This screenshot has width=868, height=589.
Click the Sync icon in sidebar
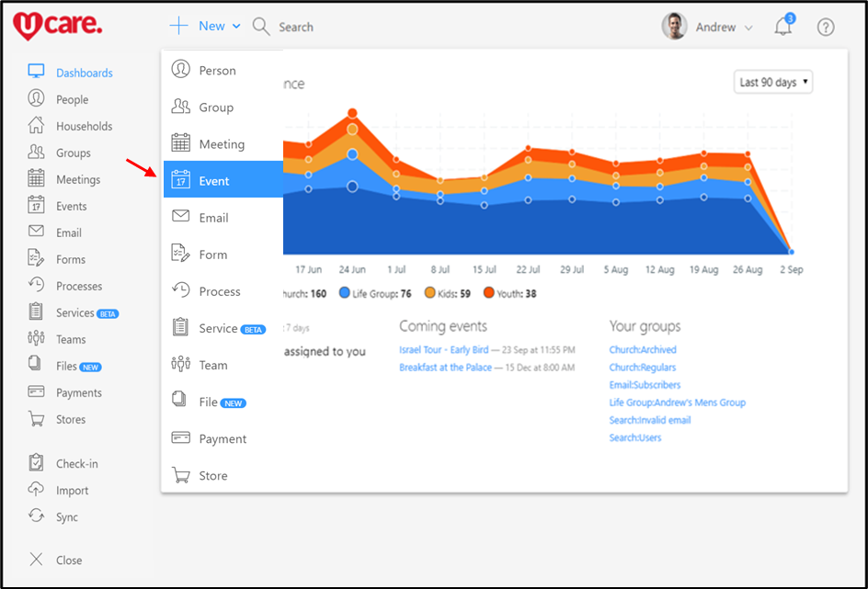[36, 516]
